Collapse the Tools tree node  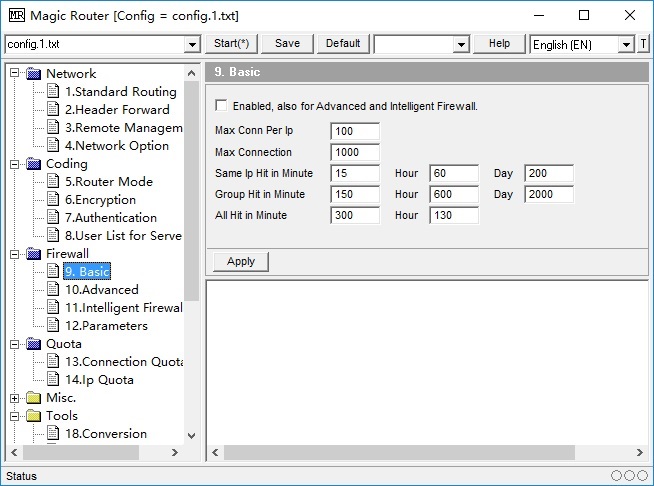coord(14,416)
